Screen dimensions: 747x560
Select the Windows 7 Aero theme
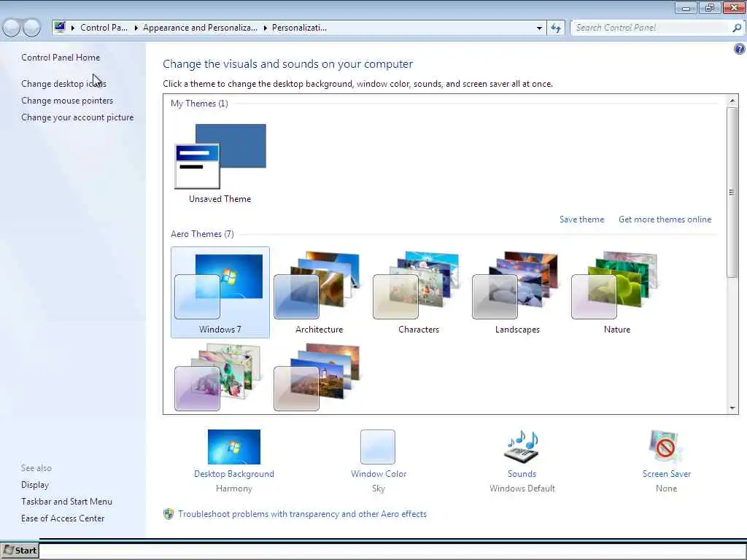[220, 292]
